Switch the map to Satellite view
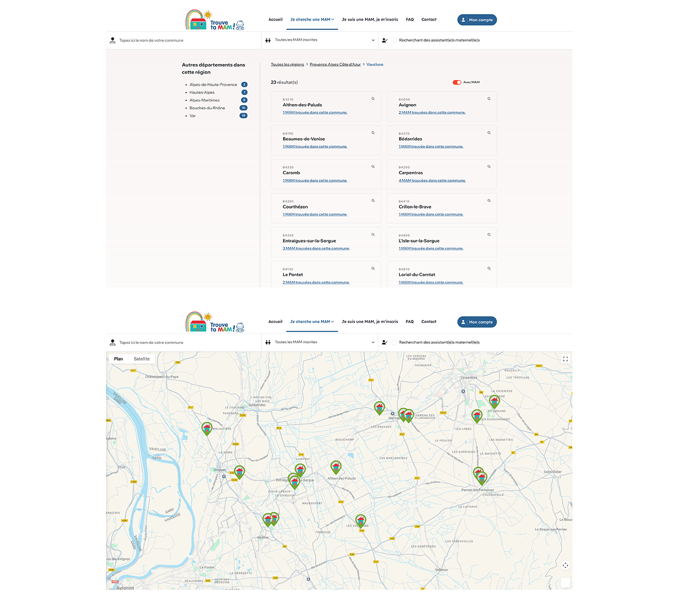700x600 pixels. pos(141,359)
